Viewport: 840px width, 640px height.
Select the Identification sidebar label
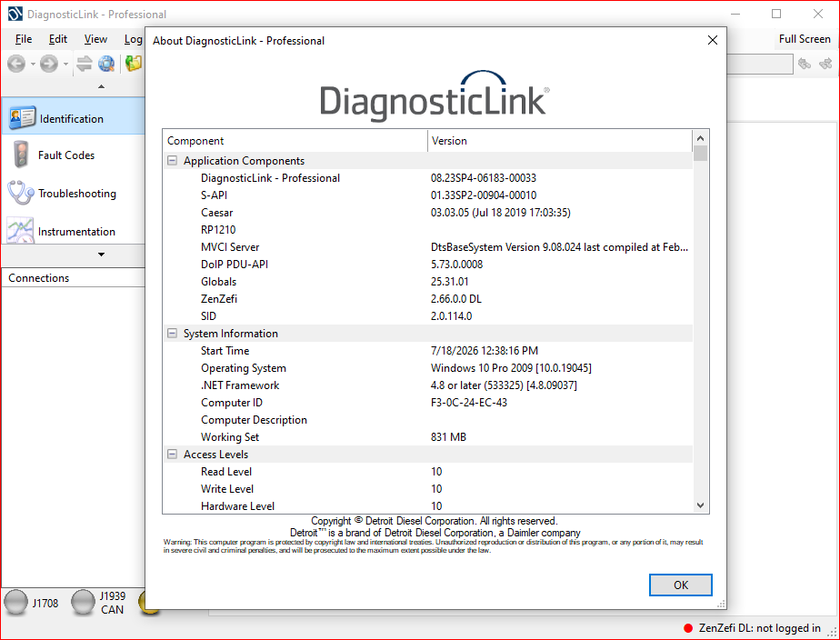(72, 119)
